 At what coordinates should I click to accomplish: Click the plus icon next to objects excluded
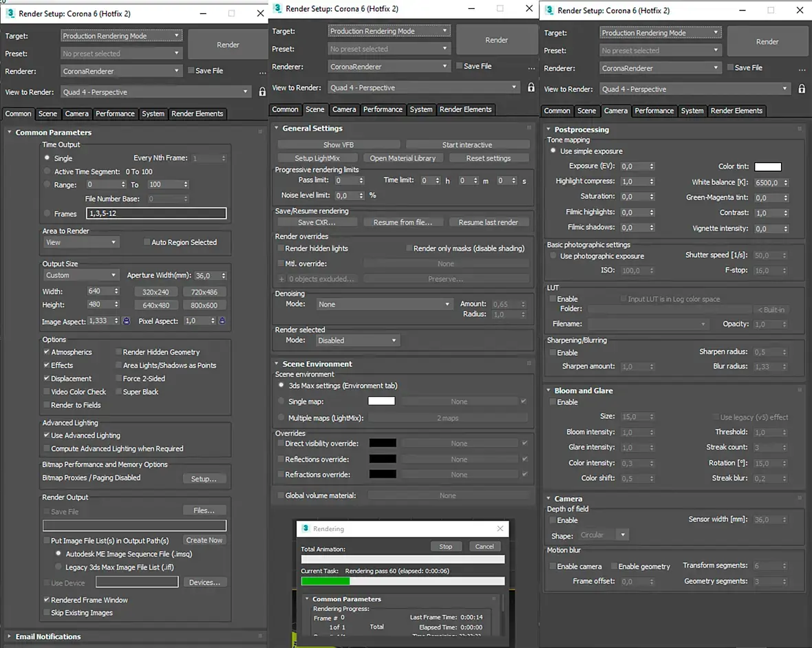[x=281, y=279]
